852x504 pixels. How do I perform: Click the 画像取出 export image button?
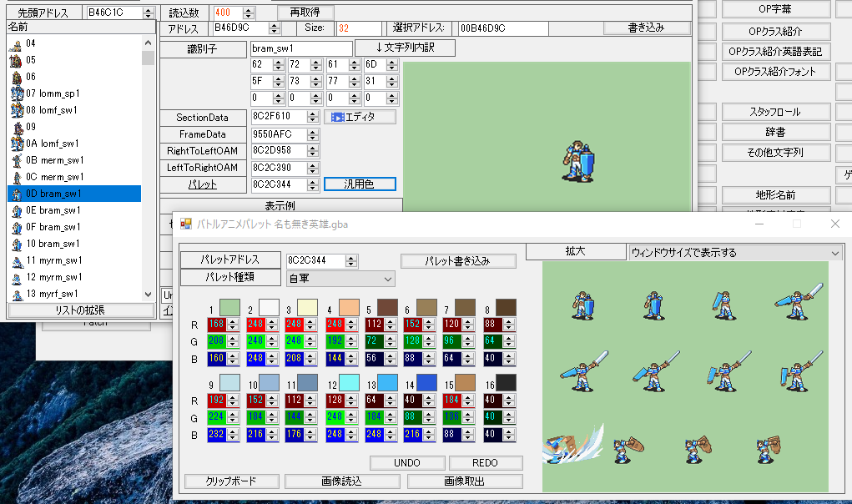[x=465, y=481]
